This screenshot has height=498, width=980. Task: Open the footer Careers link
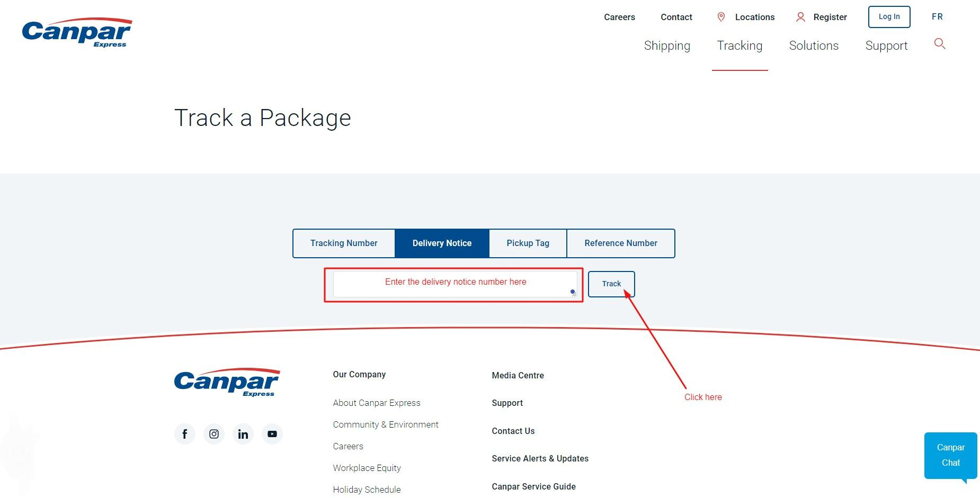click(x=348, y=446)
